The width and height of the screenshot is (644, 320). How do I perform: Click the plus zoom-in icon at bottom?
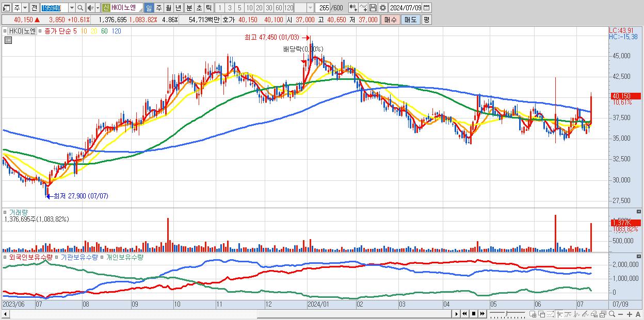[x=630, y=314]
